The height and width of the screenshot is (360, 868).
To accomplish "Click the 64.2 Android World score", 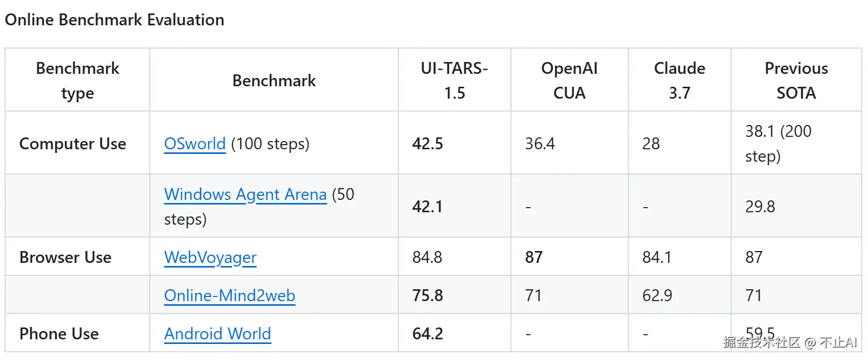I will pyautogui.click(x=428, y=334).
